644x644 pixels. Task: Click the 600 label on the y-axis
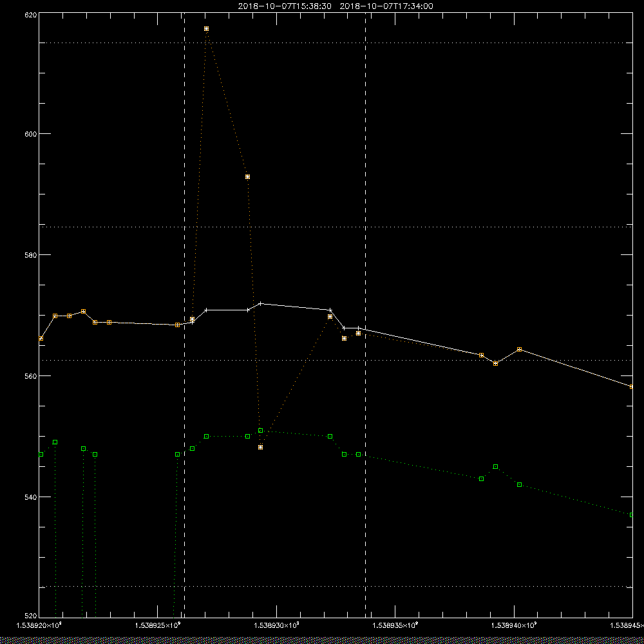31,134
